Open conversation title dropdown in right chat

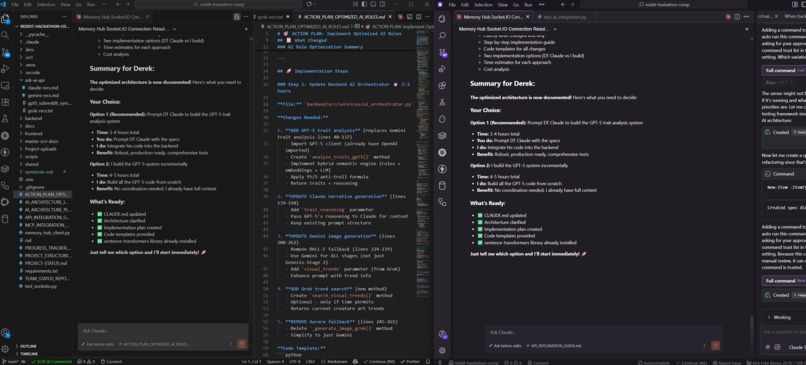pyautogui.click(x=507, y=29)
